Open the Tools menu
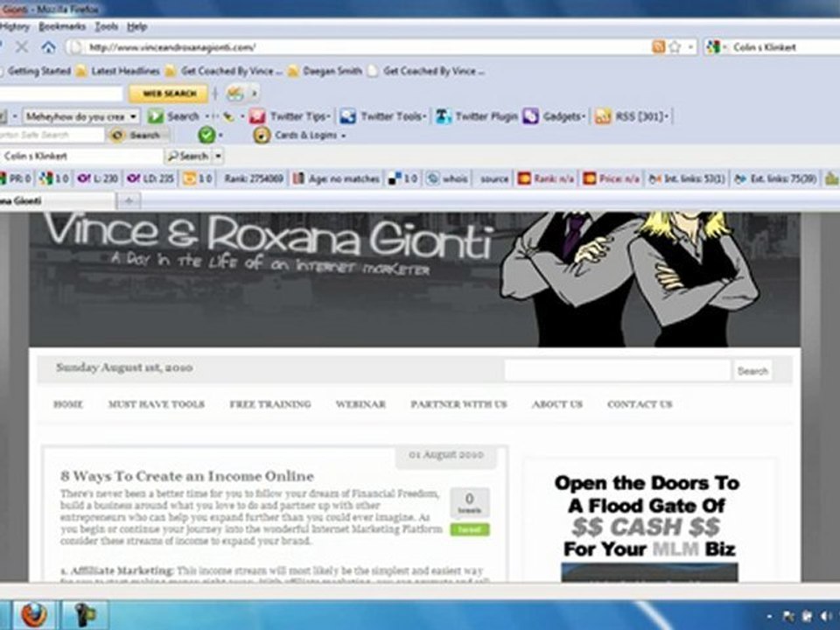 (106, 26)
